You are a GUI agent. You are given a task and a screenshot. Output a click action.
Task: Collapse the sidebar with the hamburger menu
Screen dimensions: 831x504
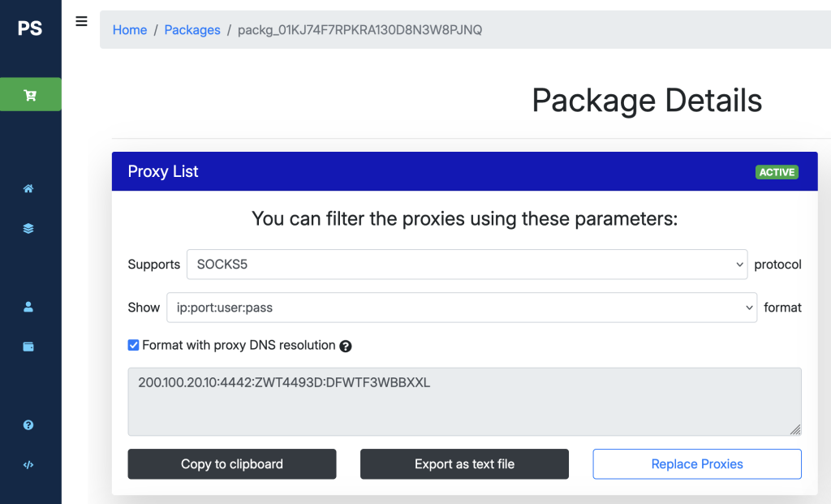point(81,22)
